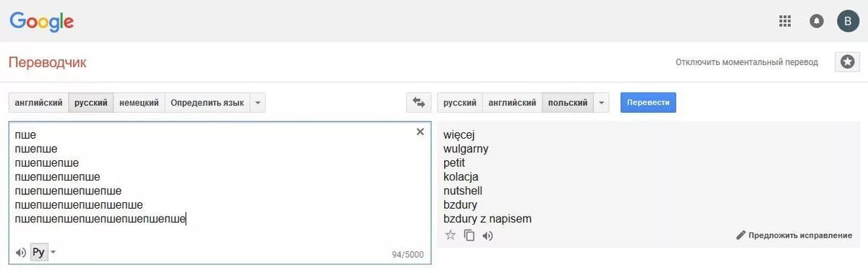Open the account avatar menu
Image resolution: width=868 pixels, height=273 pixels.
pyautogui.click(x=848, y=21)
